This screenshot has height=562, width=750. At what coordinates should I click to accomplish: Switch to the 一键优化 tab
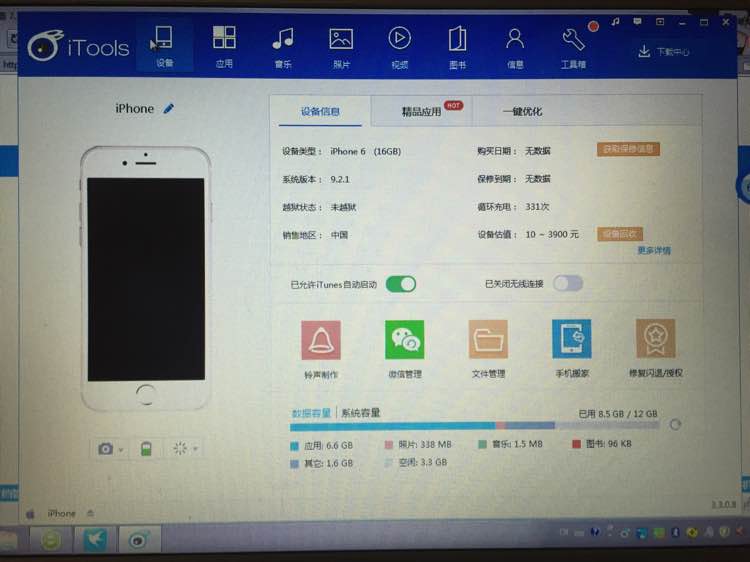coord(522,111)
